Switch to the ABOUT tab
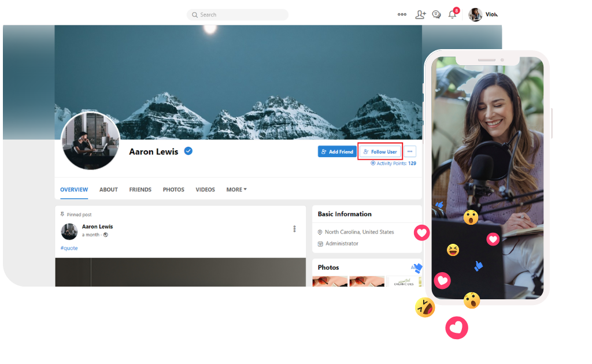Viewport: 592px width, 364px height. (x=108, y=189)
